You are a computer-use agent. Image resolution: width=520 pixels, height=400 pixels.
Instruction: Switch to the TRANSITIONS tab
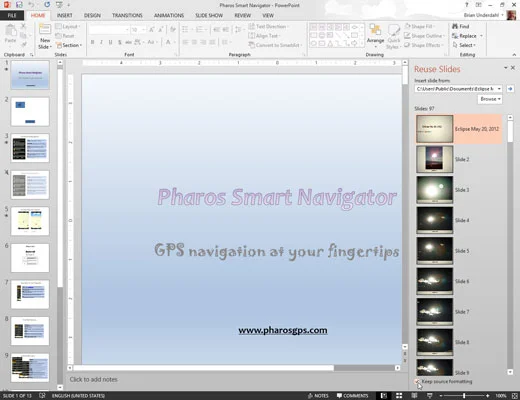[x=127, y=15]
